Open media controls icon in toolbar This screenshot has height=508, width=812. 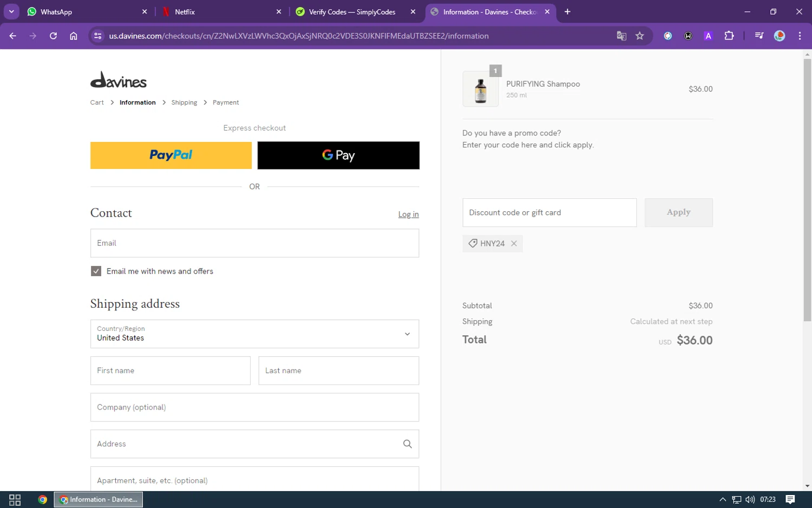pos(759,36)
